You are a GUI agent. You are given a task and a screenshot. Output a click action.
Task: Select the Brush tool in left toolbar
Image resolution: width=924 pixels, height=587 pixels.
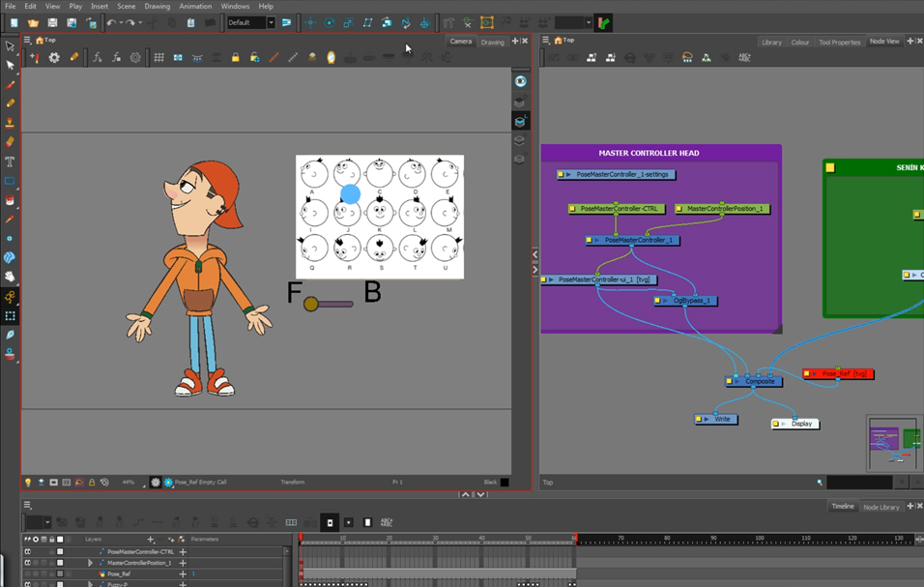tap(11, 84)
